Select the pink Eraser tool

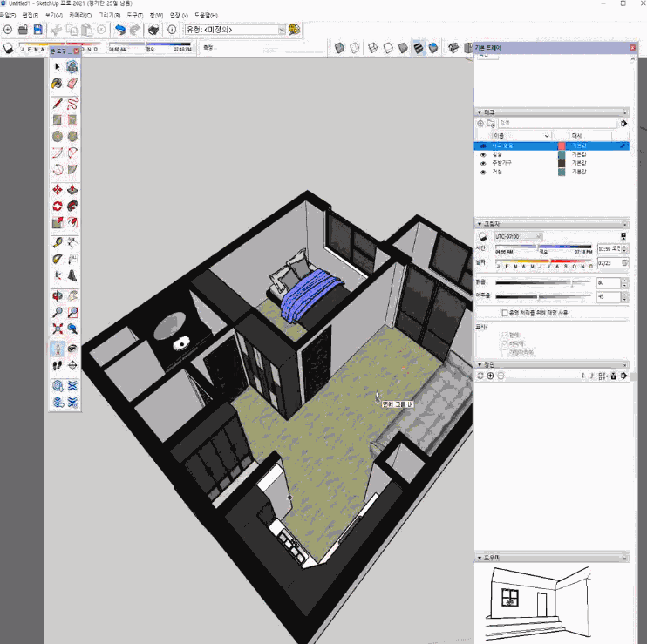72,84
